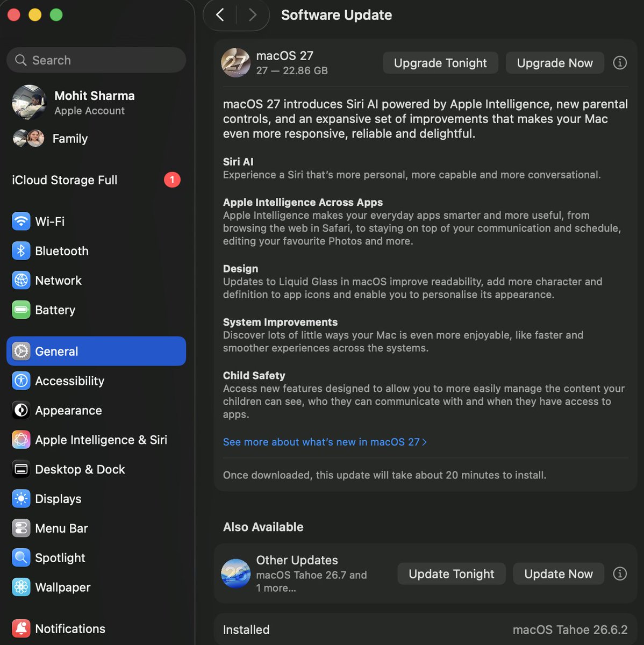This screenshot has width=644, height=645.
Task: Open Notifications bell icon
Action: click(21, 628)
